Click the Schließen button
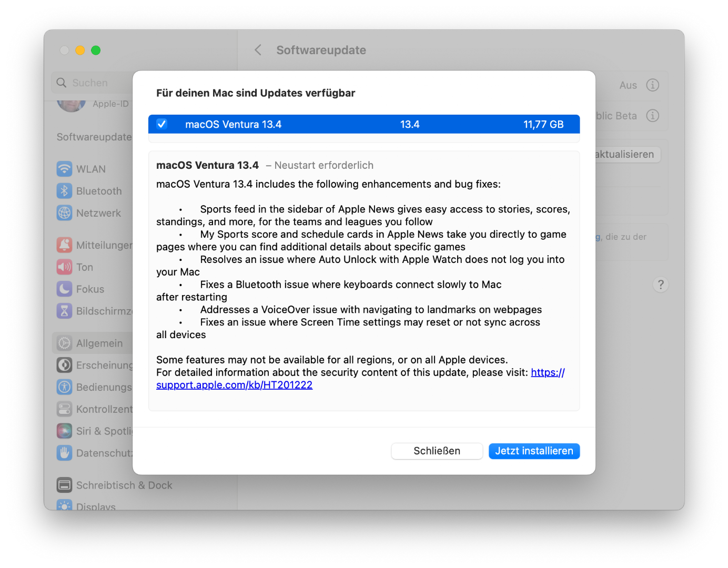The height and width of the screenshot is (568, 728). coord(437,451)
